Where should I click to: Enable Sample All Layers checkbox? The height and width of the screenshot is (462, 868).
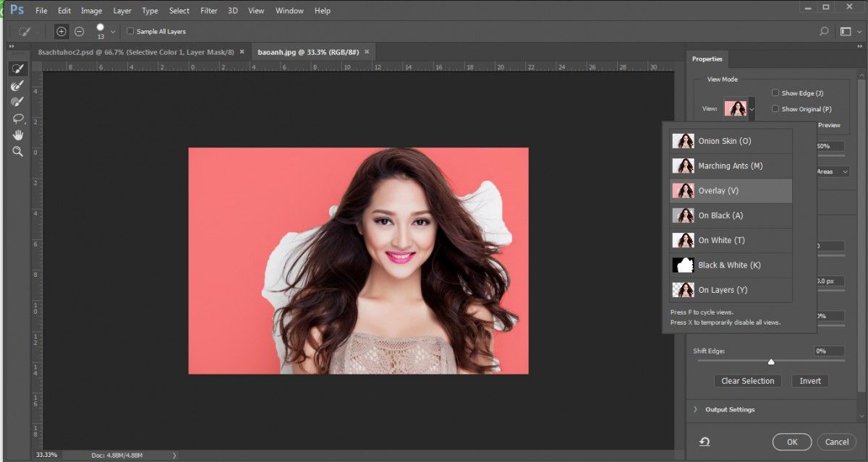(x=130, y=32)
